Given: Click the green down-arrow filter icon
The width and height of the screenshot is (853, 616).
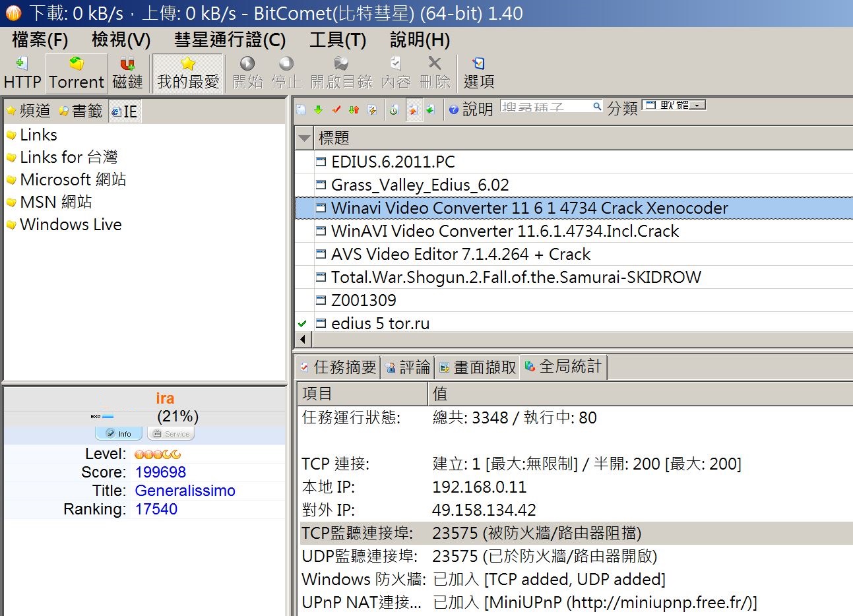Looking at the screenshot, I should click(x=319, y=109).
